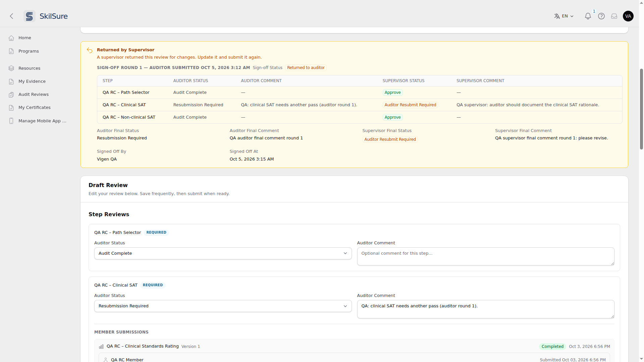The width and height of the screenshot is (644, 362).
Task: Open the VA user avatar menu
Action: [628, 16]
